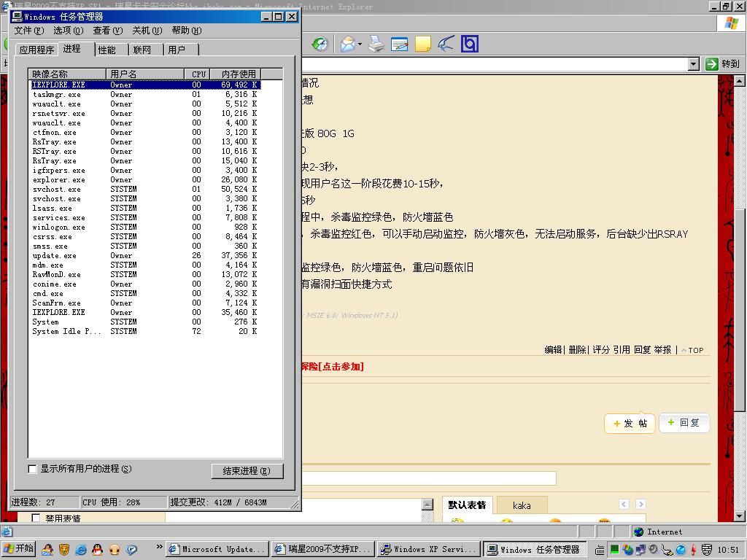Click the 评分 link on the forum post
This screenshot has width=747, height=560.
pos(601,350)
